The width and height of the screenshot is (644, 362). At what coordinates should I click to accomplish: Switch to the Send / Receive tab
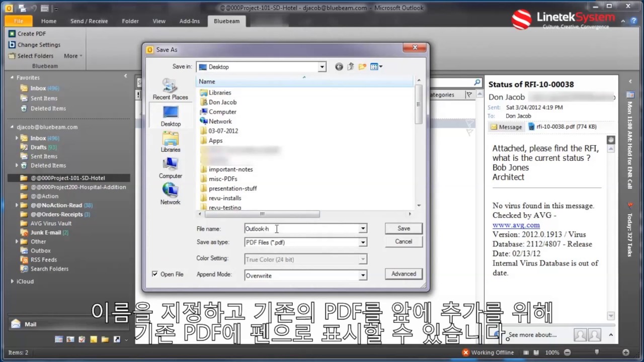tap(89, 21)
